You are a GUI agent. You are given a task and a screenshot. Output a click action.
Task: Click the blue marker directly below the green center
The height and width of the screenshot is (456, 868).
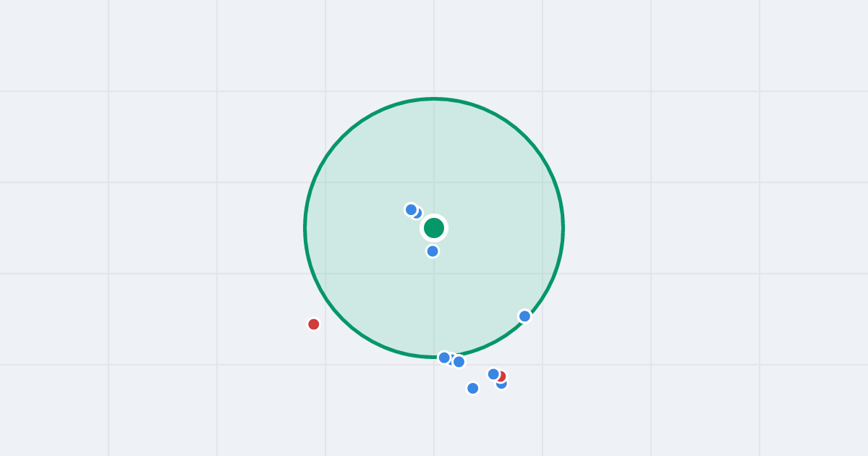[433, 251]
